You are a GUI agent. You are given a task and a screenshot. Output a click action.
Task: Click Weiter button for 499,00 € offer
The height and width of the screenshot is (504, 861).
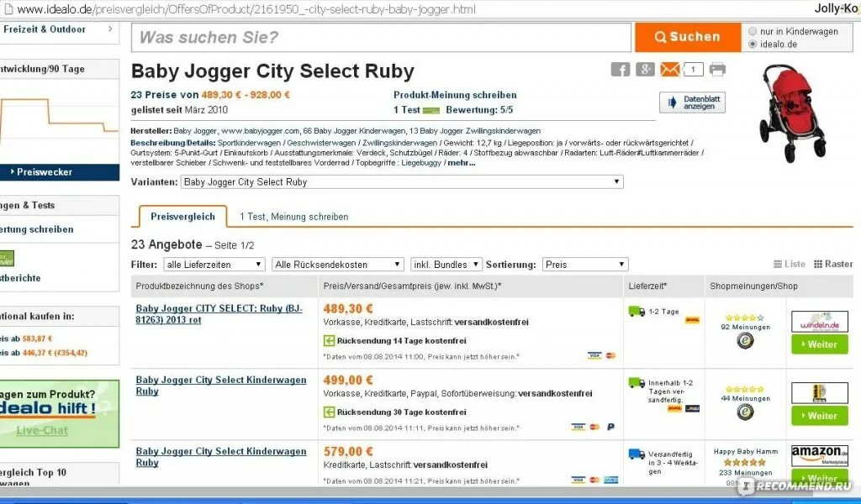coord(819,416)
